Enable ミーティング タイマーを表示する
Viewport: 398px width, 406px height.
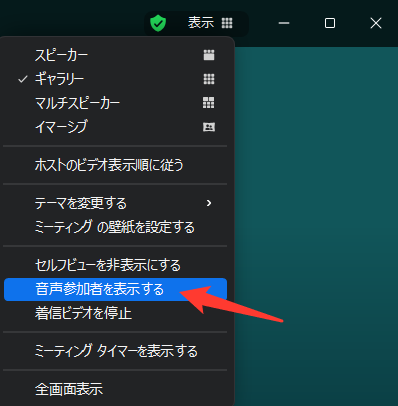point(115,351)
